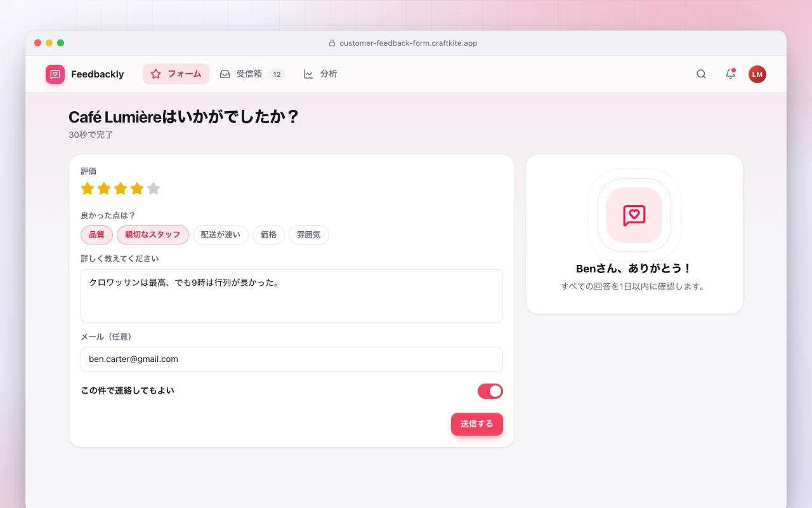Image resolution: width=812 pixels, height=508 pixels.
Task: Open the LM user avatar
Action: (x=757, y=74)
